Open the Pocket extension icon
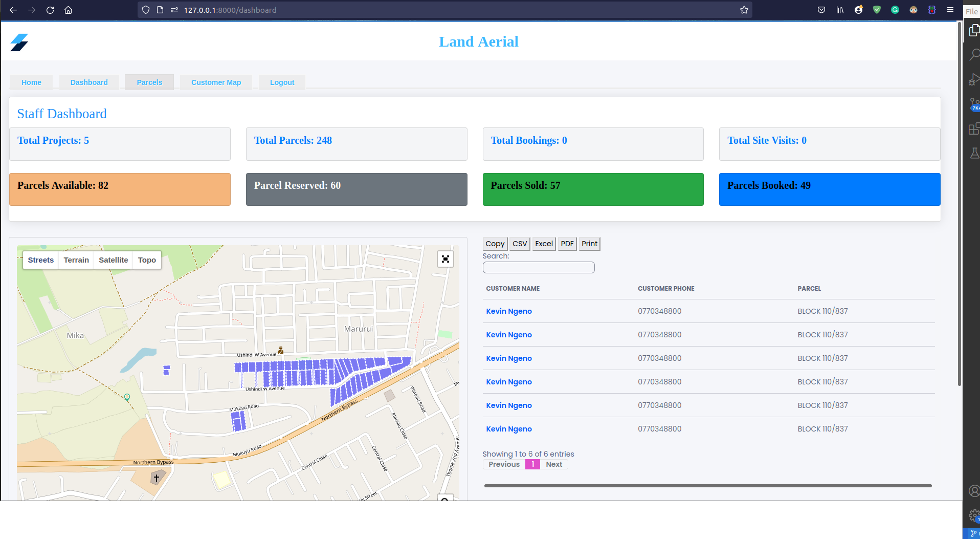Image resolution: width=980 pixels, height=539 pixels. pyautogui.click(x=821, y=10)
